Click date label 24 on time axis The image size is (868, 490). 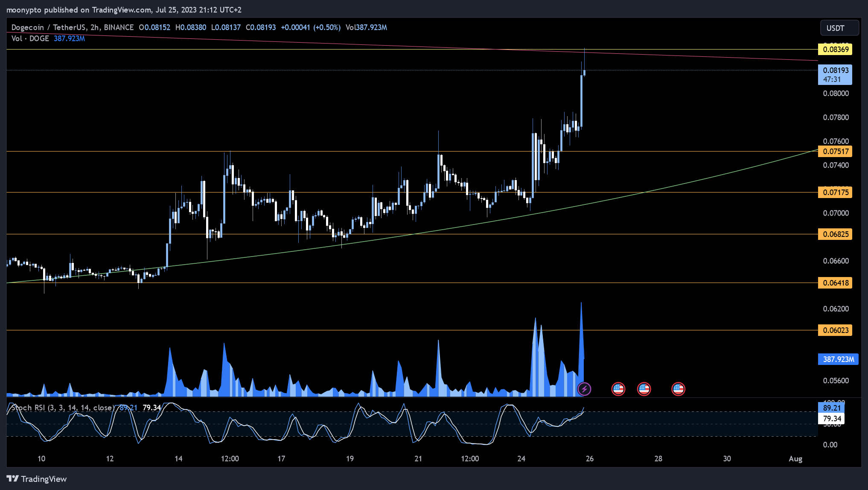tap(521, 458)
